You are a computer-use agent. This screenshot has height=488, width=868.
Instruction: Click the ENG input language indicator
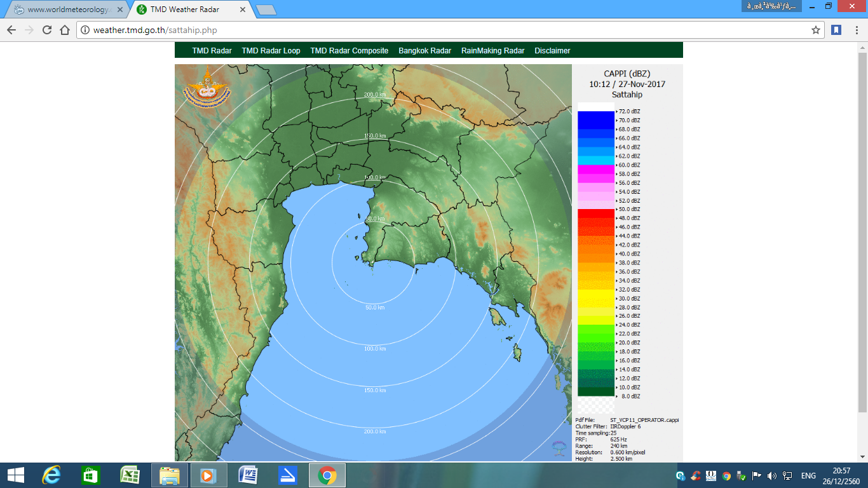pos(808,475)
